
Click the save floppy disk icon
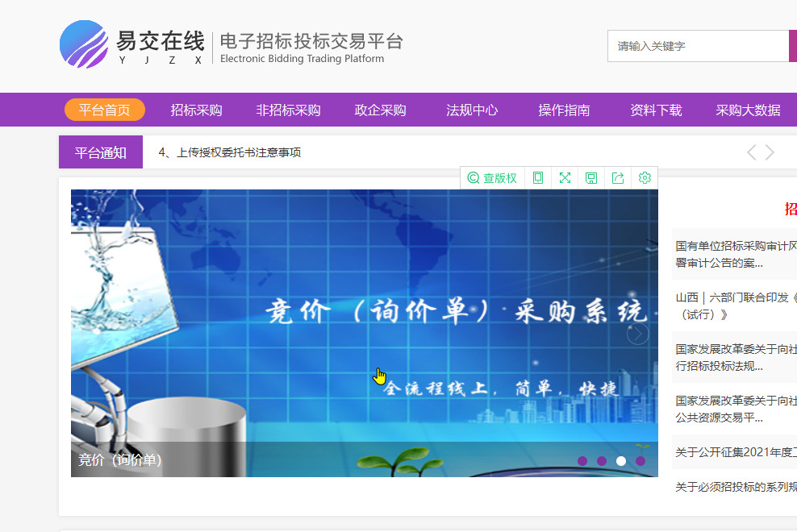(x=591, y=178)
